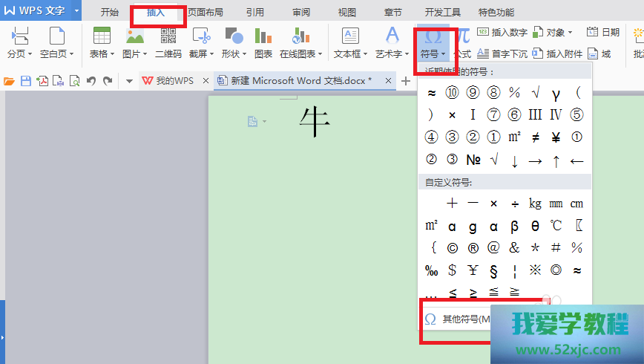The width and height of the screenshot is (644, 364).
Task: Click the 二维码 QR code icon
Action: pos(168,37)
